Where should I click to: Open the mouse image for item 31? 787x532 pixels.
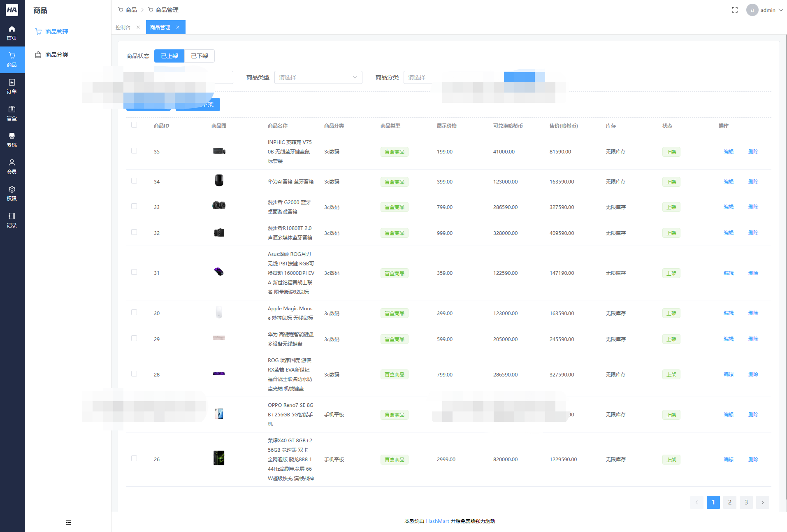219,272
